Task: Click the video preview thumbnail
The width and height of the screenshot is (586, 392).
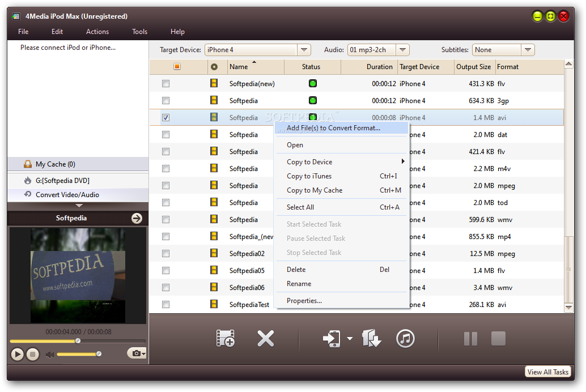Action: [x=78, y=276]
